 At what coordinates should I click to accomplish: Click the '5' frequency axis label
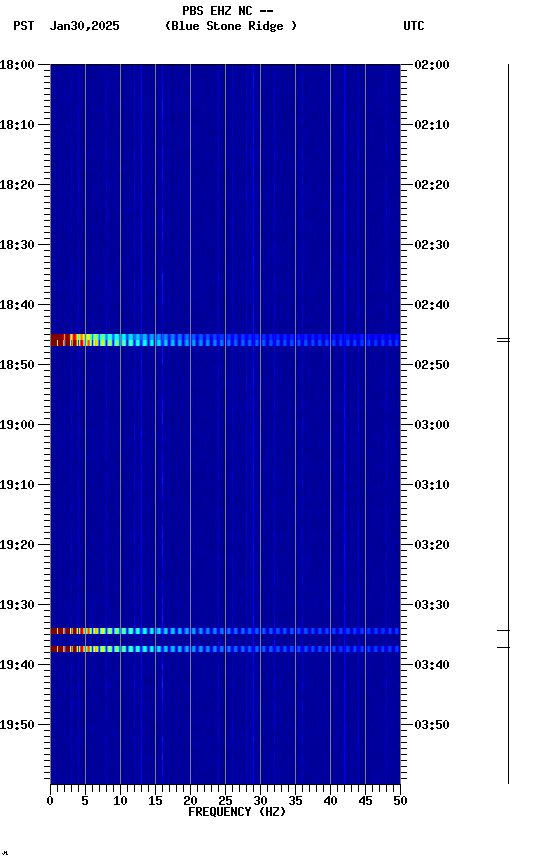click(85, 801)
